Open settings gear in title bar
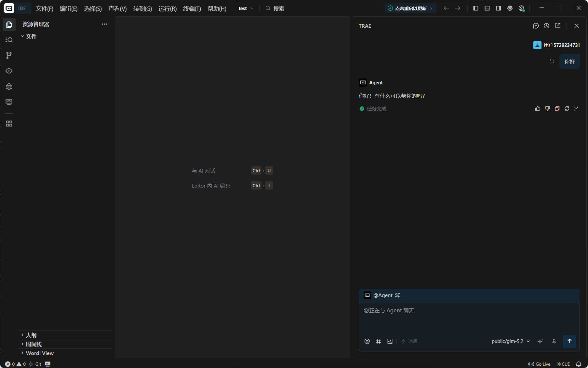588x368 pixels. [510, 8]
